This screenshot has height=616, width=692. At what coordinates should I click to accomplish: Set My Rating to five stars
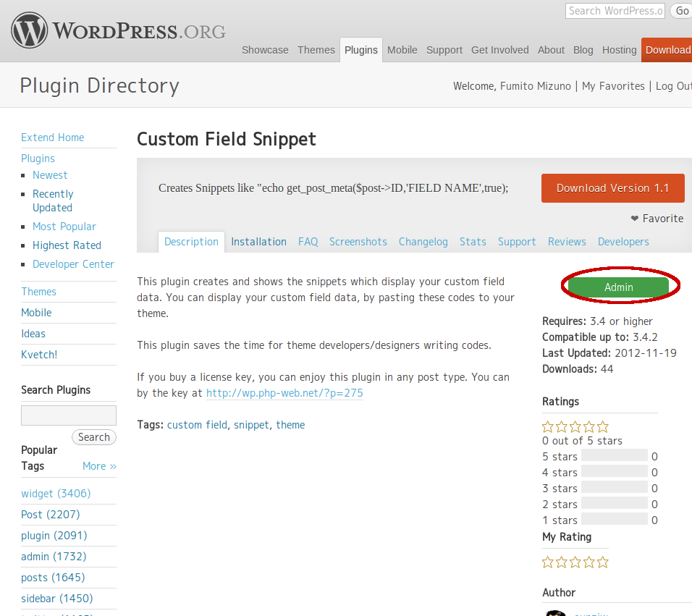click(x=603, y=562)
